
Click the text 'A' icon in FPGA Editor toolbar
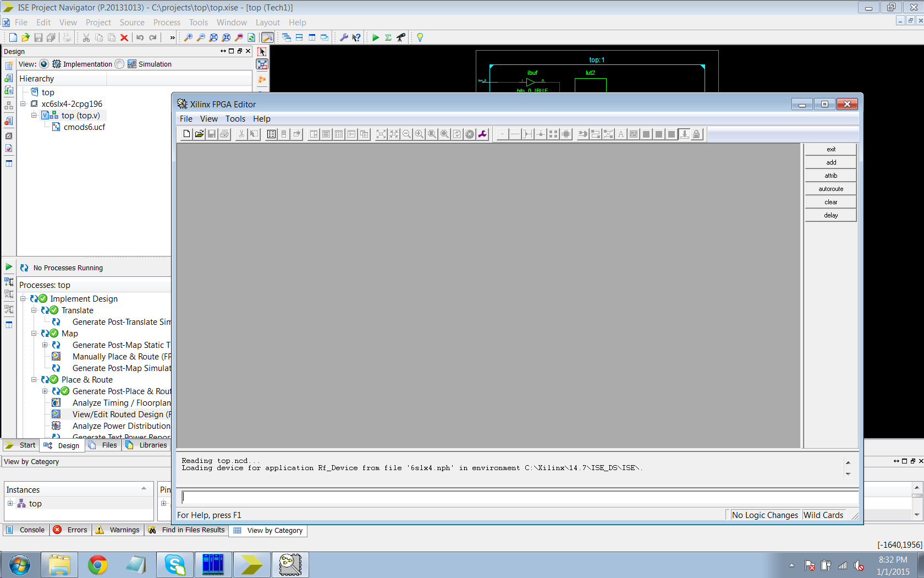click(621, 134)
